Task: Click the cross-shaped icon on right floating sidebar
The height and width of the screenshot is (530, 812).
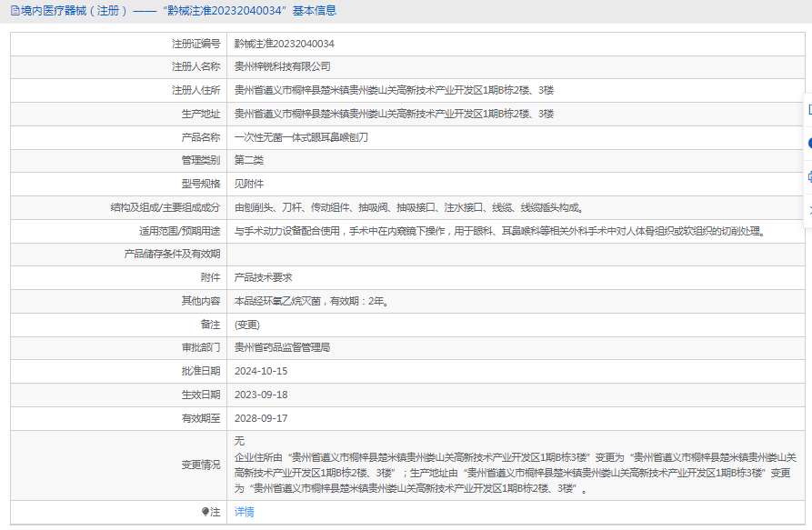Action: tap(808, 210)
